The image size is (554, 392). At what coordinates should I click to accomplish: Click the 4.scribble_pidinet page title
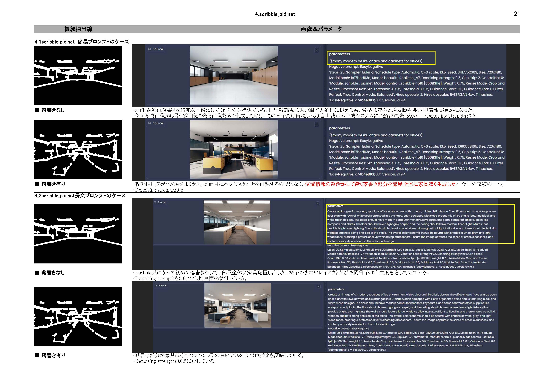[x=275, y=14]
